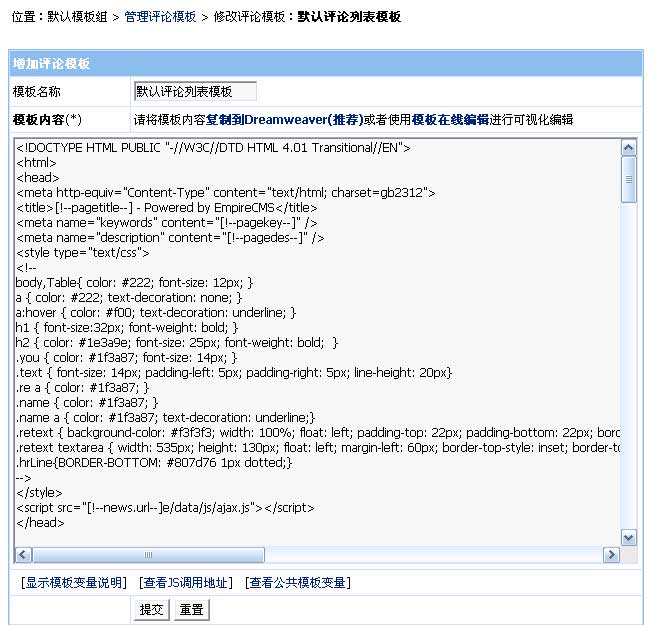Open the [显示模板变量说明] link
Image resolution: width=653 pixels, height=625 pixels.
click(x=74, y=583)
